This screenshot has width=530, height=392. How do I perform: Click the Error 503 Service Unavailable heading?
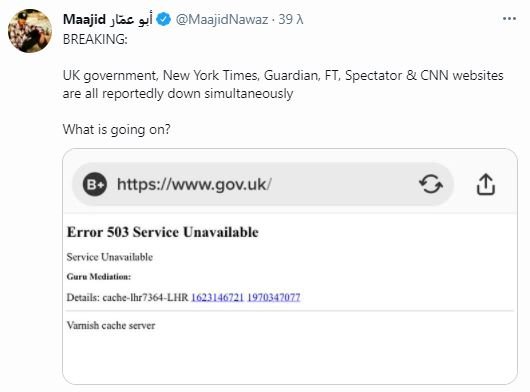(163, 232)
